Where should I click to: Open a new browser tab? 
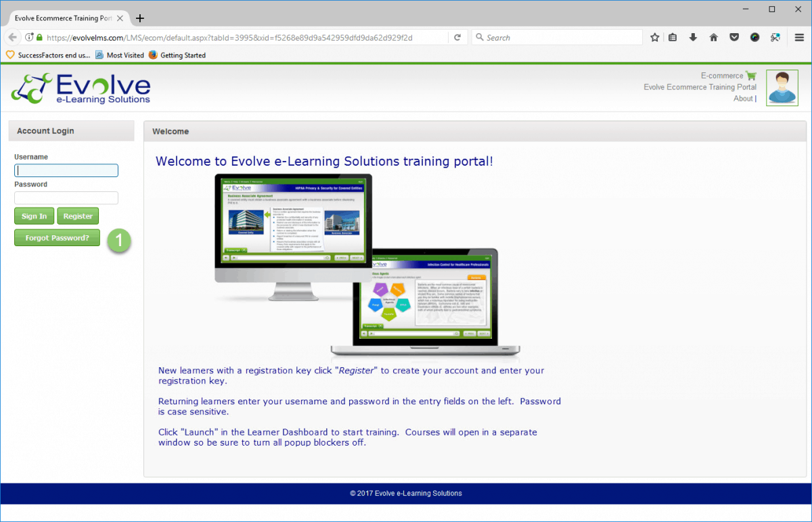click(139, 18)
